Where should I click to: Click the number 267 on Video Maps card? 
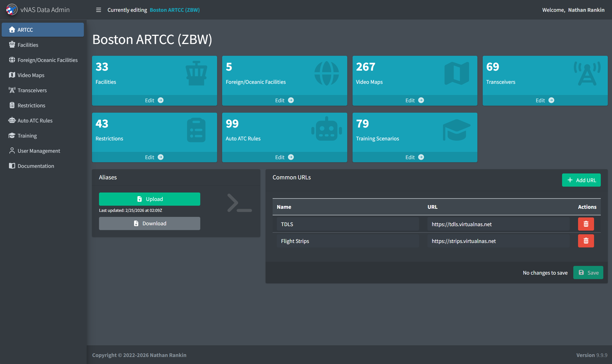tap(365, 67)
